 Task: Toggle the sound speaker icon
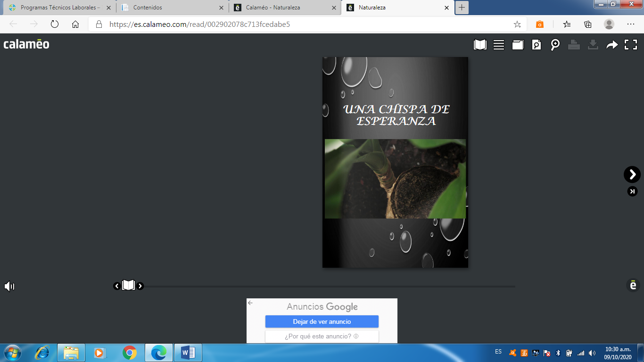click(x=9, y=286)
